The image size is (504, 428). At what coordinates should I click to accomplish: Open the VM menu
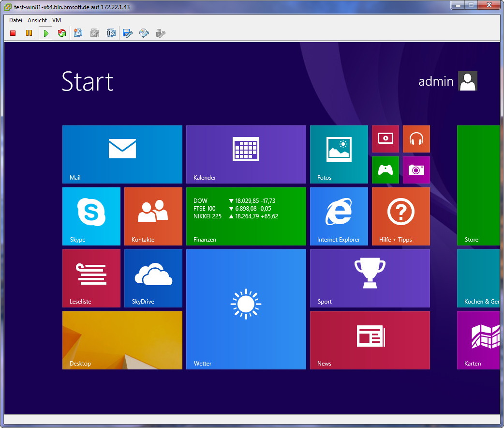[57, 20]
